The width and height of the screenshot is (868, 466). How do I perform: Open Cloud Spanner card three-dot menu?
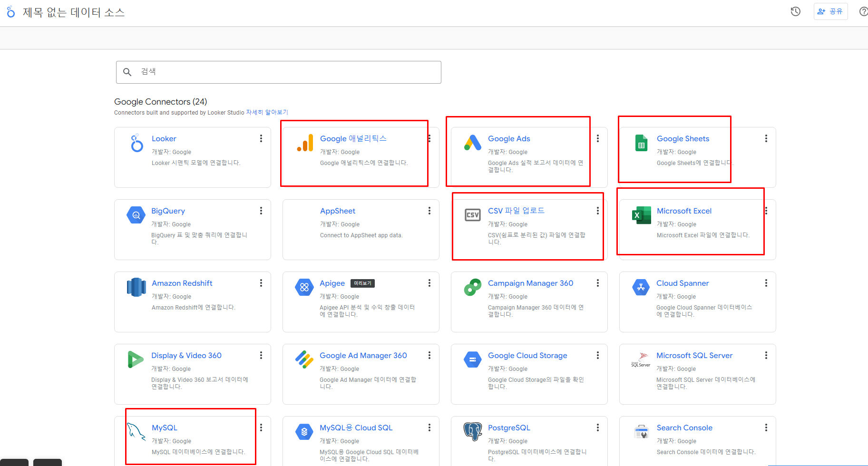(766, 283)
